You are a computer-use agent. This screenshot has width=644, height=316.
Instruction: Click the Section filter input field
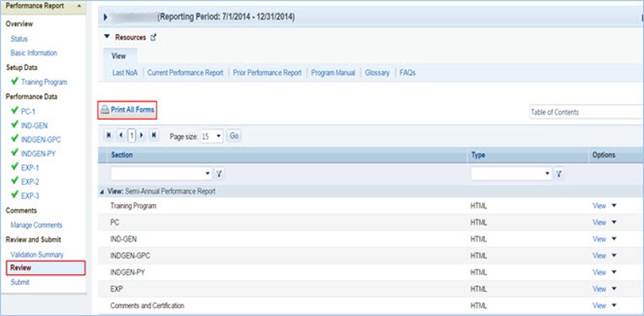pyautogui.click(x=157, y=173)
